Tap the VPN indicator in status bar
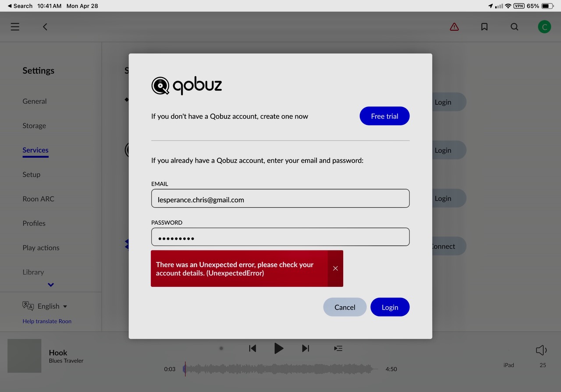 (519, 6)
